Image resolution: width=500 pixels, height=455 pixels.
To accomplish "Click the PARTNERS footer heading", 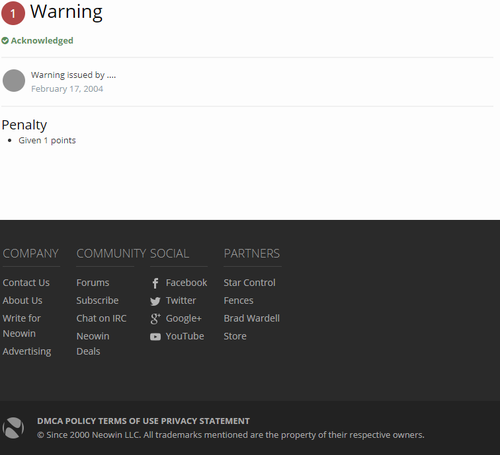I will click(252, 254).
